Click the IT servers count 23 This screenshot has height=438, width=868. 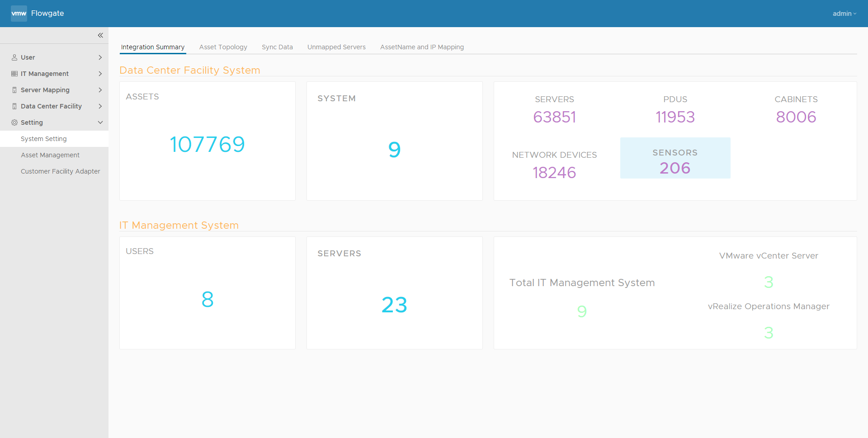coord(394,305)
